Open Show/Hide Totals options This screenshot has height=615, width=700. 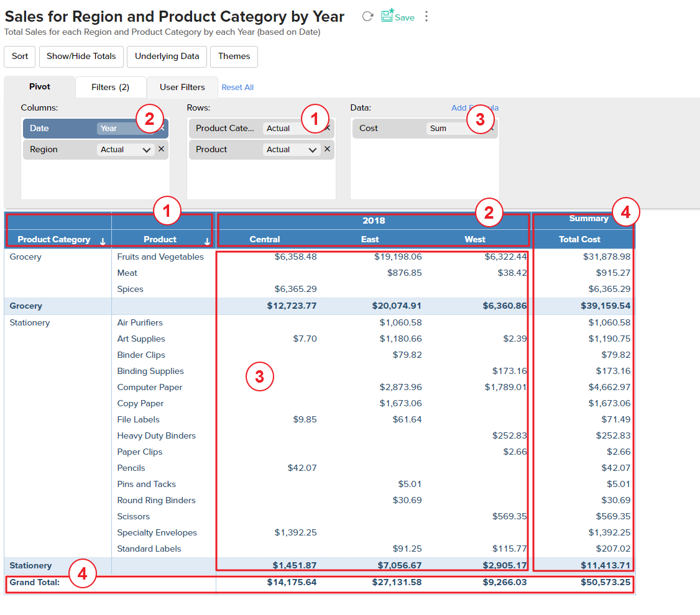[x=81, y=57]
